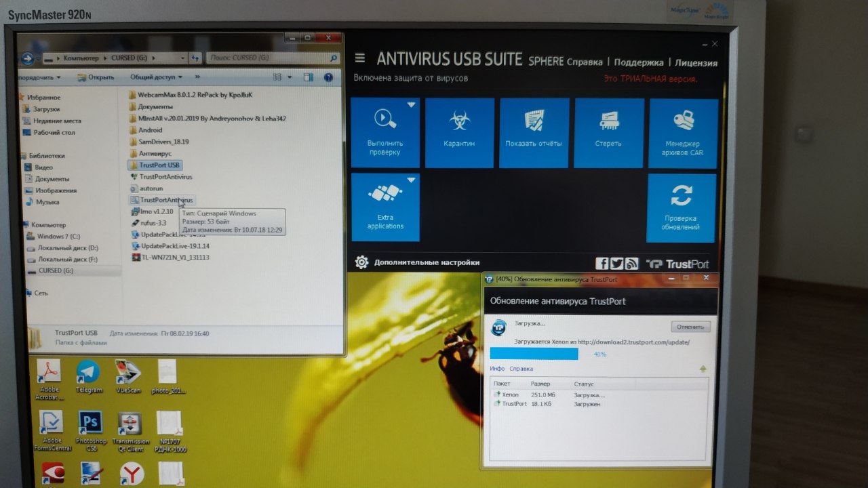Click the Explorer back navigation arrow
The height and width of the screenshot is (488, 868).
pos(27,58)
